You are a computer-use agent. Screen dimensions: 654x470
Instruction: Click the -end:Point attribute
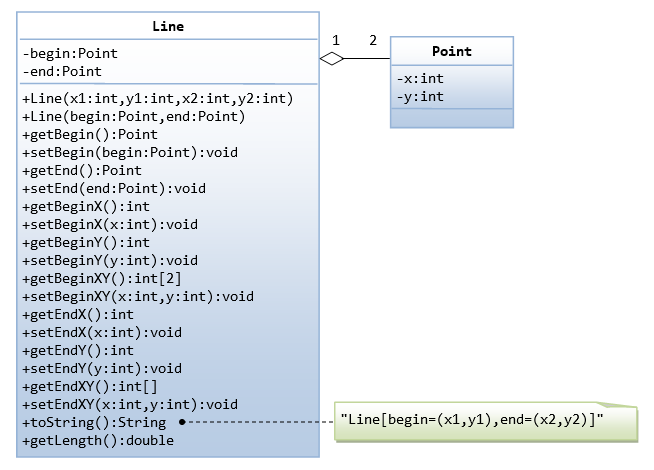(61, 71)
